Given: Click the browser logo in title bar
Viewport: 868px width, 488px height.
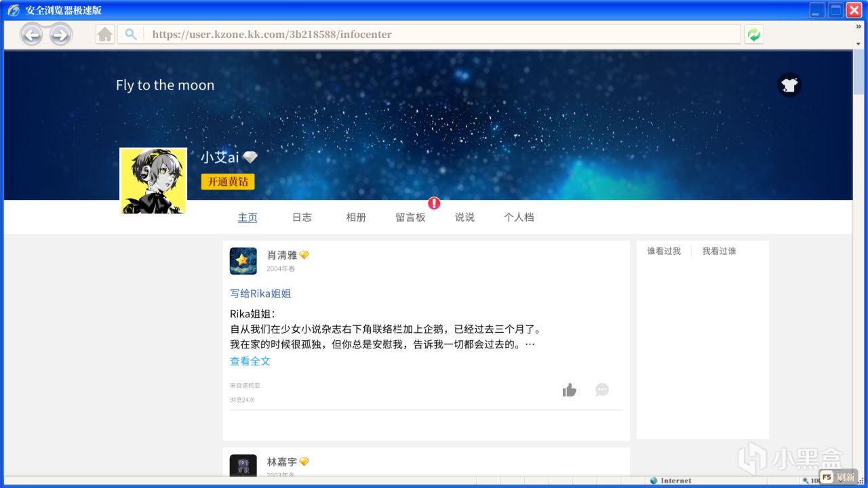Looking at the screenshot, I should [x=14, y=10].
